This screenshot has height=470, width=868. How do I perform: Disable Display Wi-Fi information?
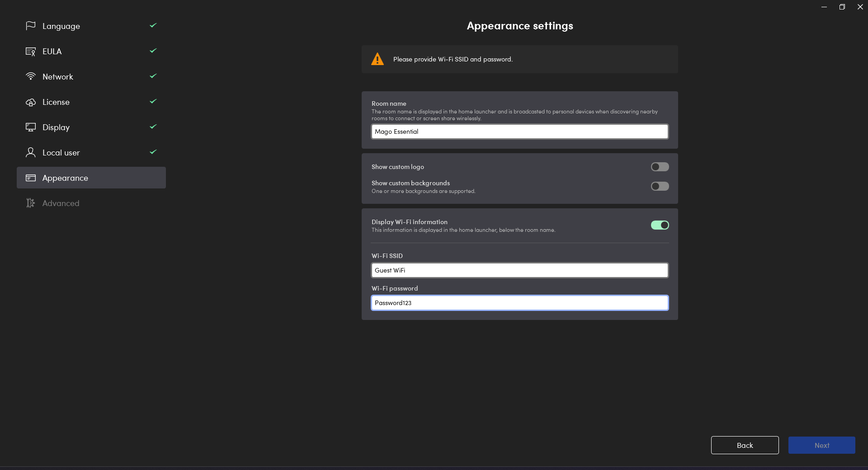(660, 225)
